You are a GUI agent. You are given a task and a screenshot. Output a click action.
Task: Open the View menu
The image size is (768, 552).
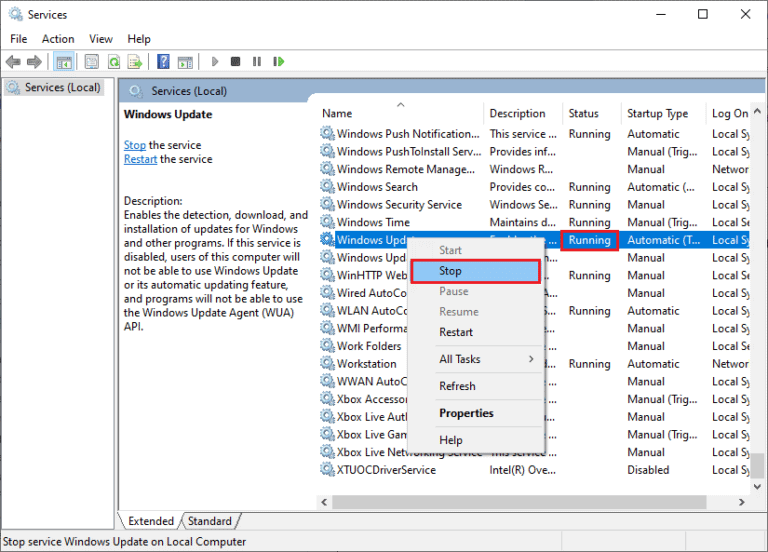[100, 39]
